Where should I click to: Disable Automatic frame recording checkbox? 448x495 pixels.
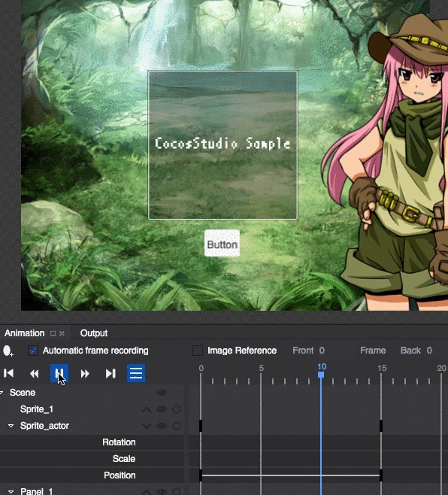coord(33,351)
